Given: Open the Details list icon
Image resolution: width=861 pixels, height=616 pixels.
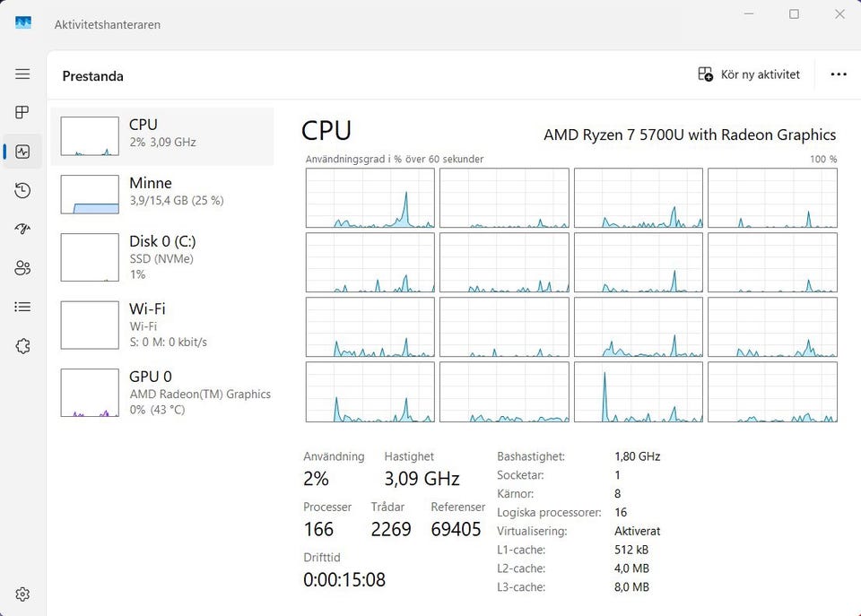Looking at the screenshot, I should coord(22,307).
